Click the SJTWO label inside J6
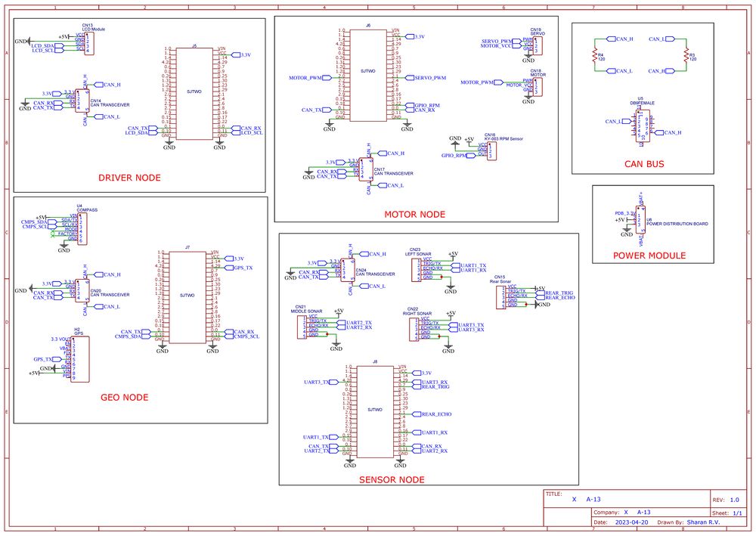 [x=368, y=71]
